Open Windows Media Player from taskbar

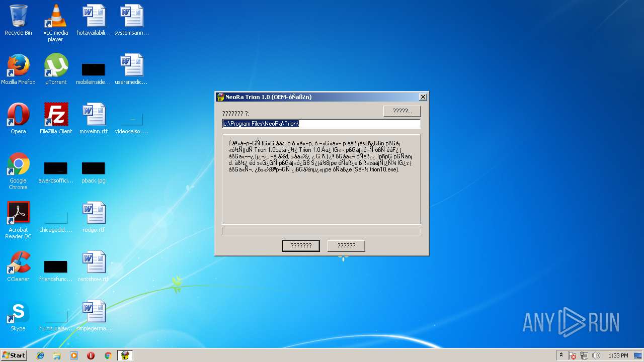74,355
